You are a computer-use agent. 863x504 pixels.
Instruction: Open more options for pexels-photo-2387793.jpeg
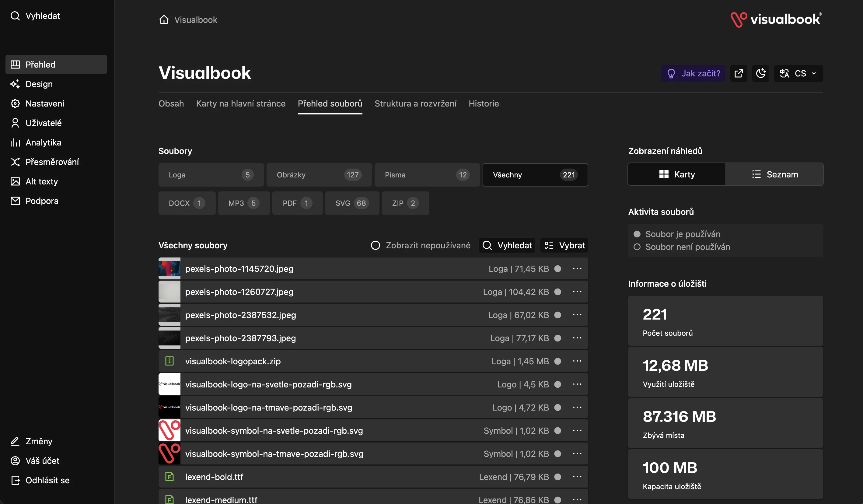point(577,338)
